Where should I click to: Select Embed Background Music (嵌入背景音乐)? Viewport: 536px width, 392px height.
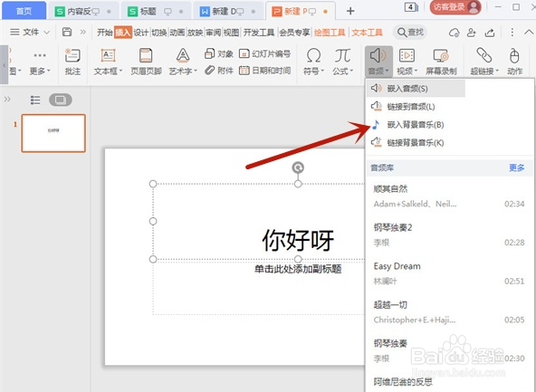[x=416, y=124]
